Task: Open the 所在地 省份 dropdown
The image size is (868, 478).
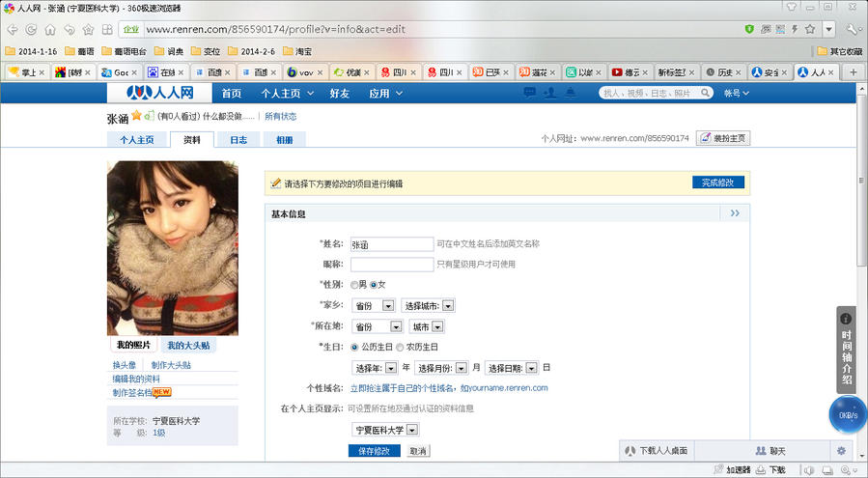Action: [377, 326]
